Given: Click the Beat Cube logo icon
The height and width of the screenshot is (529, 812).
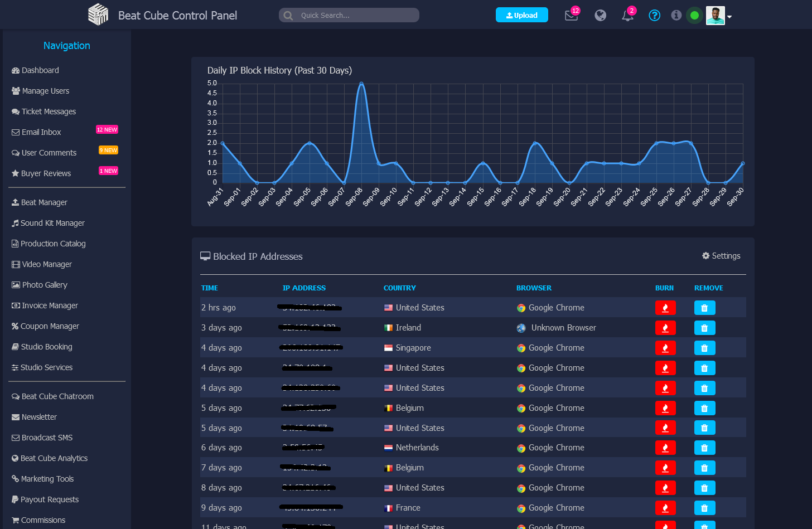Looking at the screenshot, I should pyautogui.click(x=98, y=15).
